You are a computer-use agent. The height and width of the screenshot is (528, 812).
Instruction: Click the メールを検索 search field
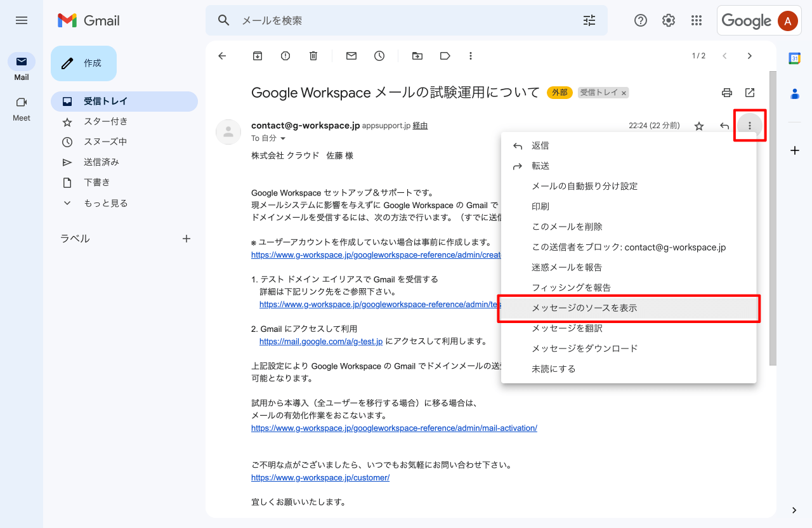pos(406,20)
